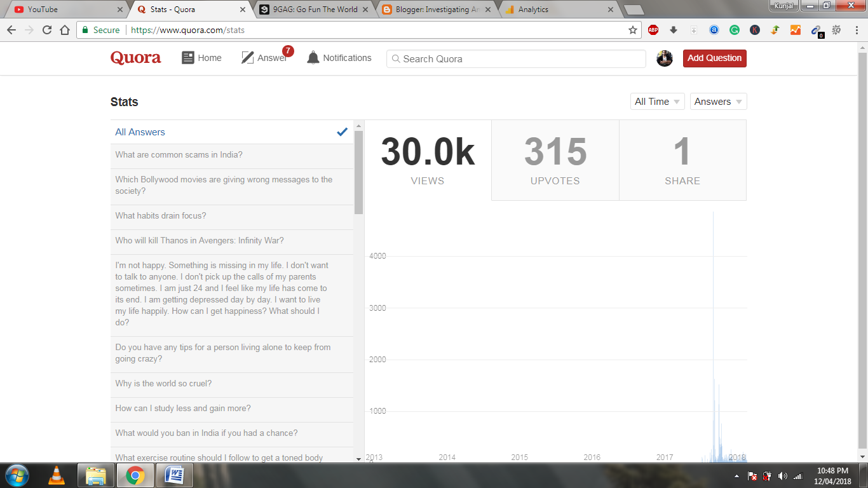Expand hidden icons in the system tray
Viewport: 868px width, 488px height.
tap(738, 476)
